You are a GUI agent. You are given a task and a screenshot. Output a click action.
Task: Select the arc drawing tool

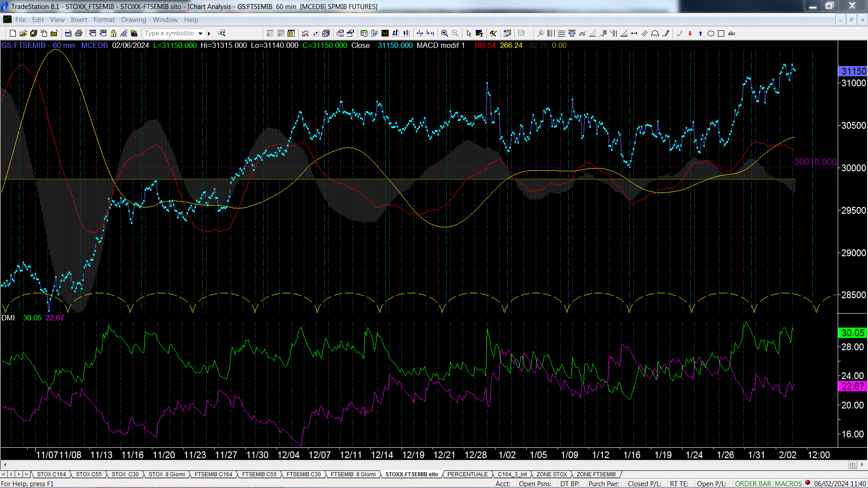tap(679, 33)
